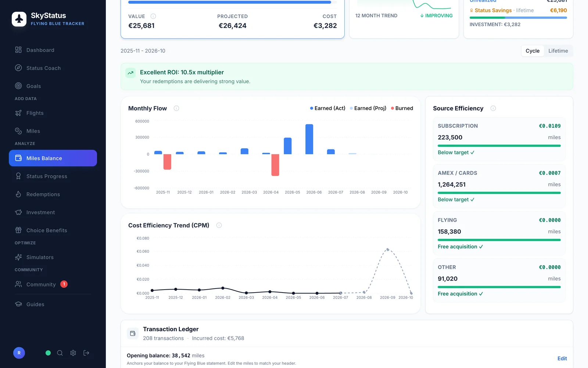Click the Choice Benefits gift icon
Image resolution: width=588 pixels, height=368 pixels.
[x=18, y=230]
